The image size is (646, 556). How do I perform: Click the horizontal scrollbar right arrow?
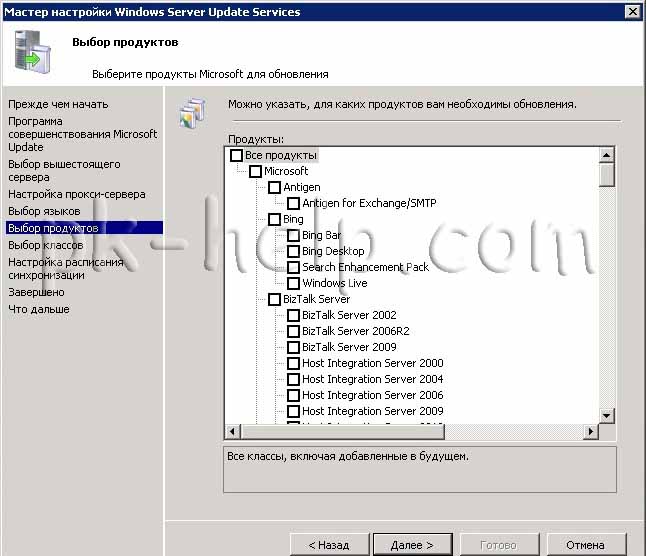[591, 431]
